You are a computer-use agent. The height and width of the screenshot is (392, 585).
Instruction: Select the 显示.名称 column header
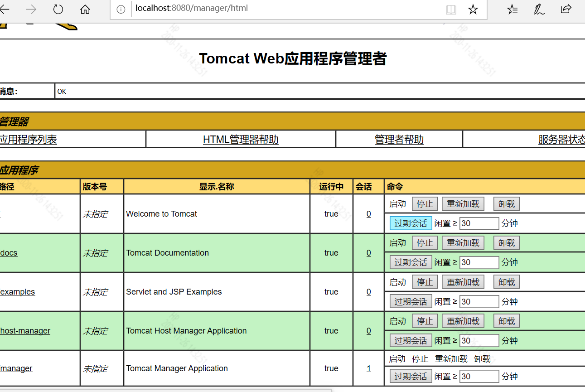tap(217, 186)
